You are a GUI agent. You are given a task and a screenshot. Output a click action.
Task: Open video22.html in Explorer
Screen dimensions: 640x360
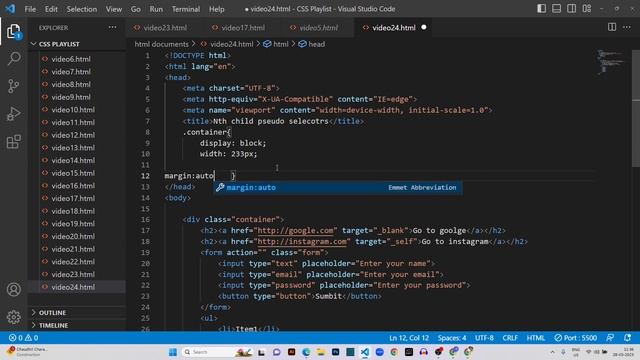73,262
